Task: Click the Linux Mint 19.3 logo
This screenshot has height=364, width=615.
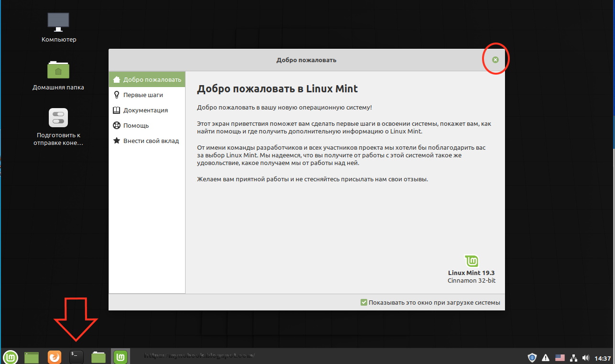Action: [472, 261]
